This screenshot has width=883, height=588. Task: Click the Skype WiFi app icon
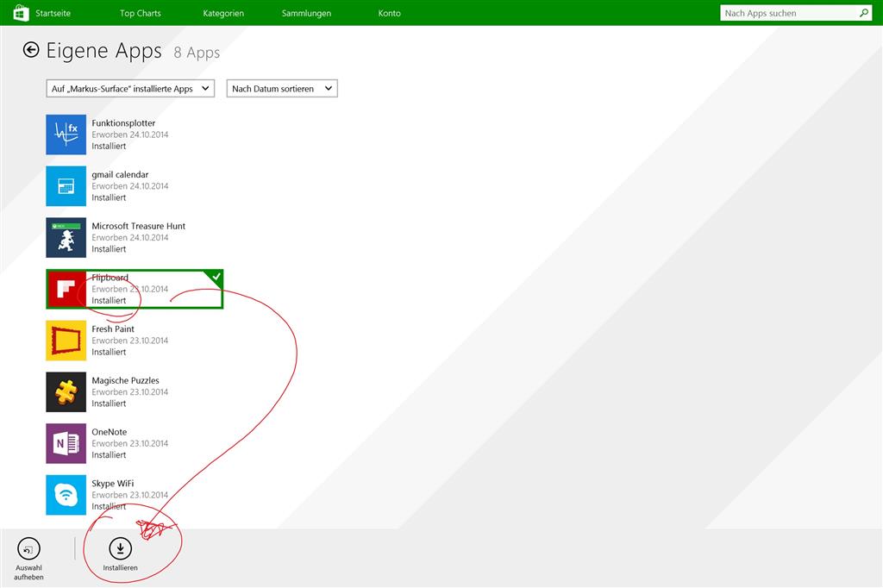point(66,495)
